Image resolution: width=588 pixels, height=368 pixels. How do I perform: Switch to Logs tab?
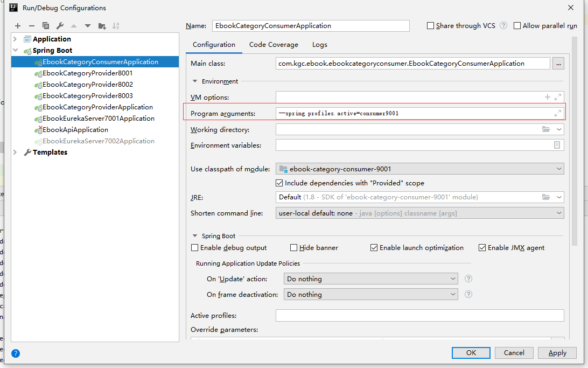[x=320, y=45]
